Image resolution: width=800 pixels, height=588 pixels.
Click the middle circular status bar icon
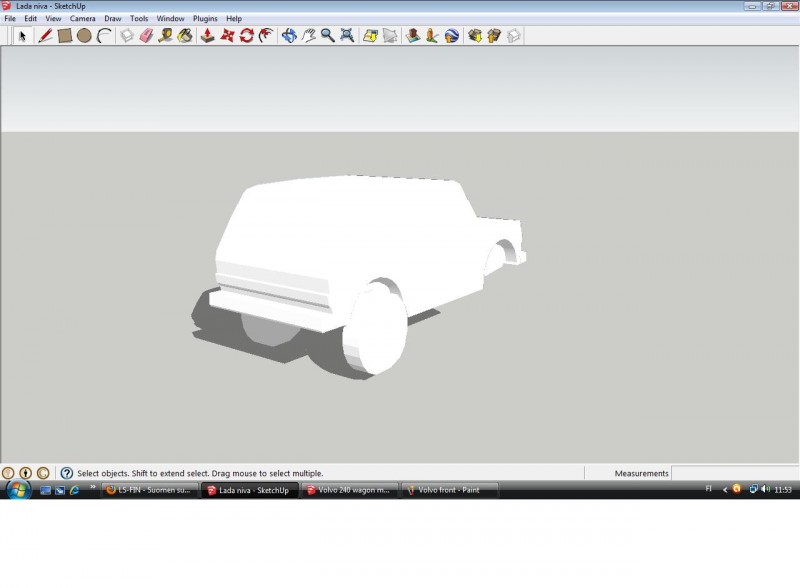pyautogui.click(x=26, y=473)
